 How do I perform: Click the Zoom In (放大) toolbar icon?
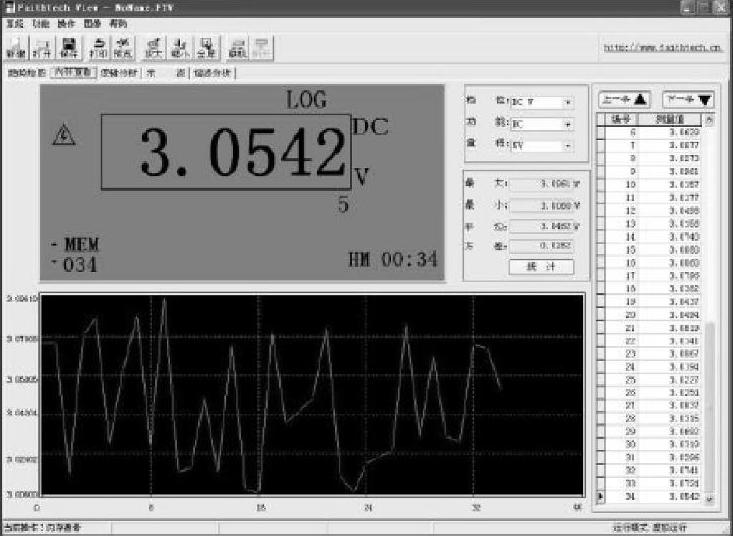click(153, 46)
